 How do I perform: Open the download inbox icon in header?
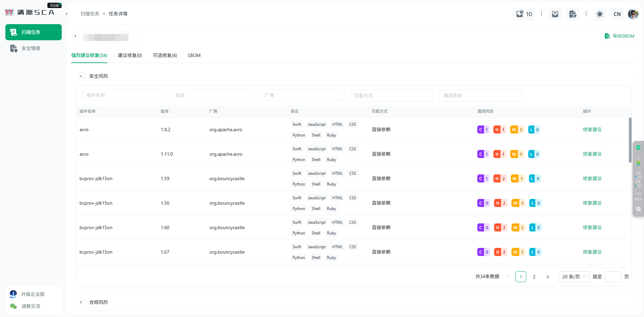[x=555, y=14]
